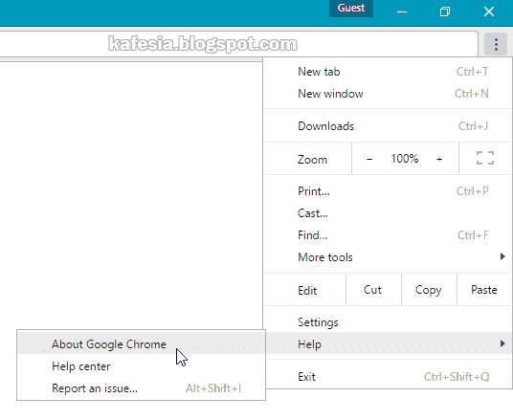
Task: Open the Chrome three-dot menu button
Action: tap(496, 44)
